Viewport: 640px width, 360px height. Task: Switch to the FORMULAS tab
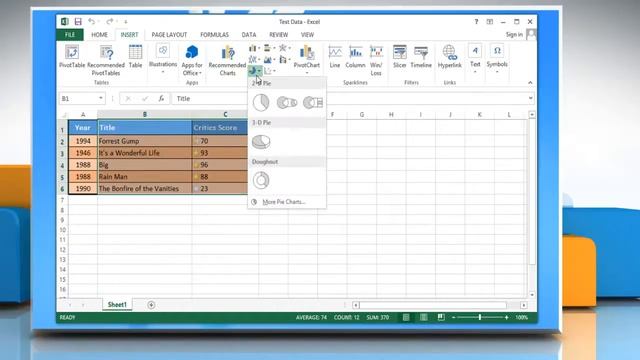(x=214, y=35)
